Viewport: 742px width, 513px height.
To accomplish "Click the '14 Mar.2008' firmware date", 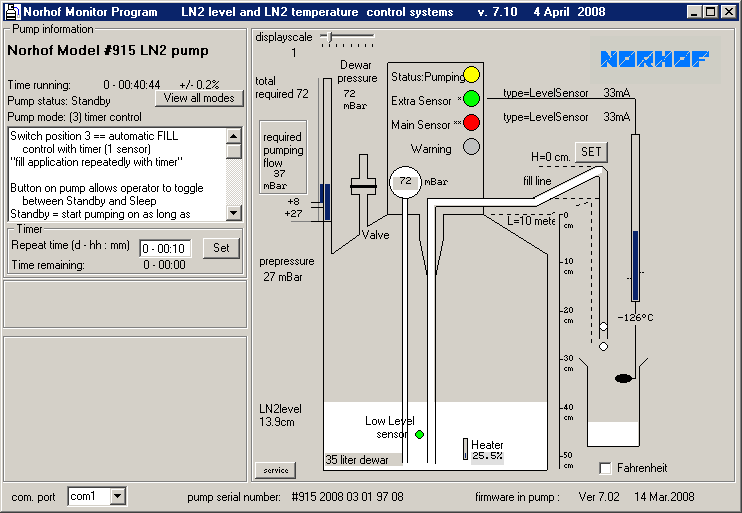I will 664,497.
